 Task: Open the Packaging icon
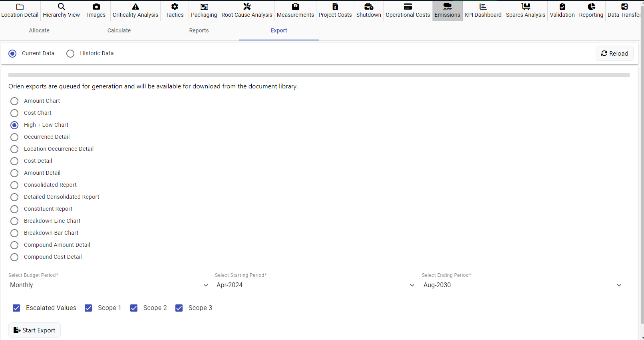[x=204, y=7]
